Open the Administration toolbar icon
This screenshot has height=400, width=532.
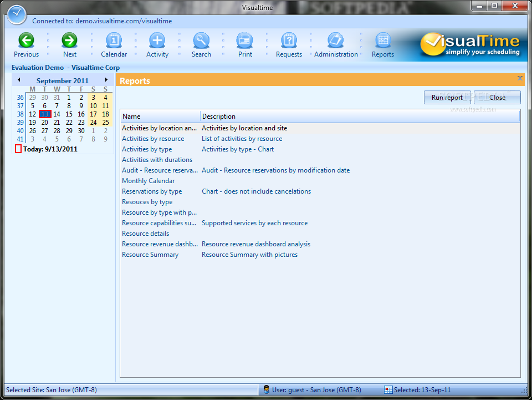tap(336, 40)
